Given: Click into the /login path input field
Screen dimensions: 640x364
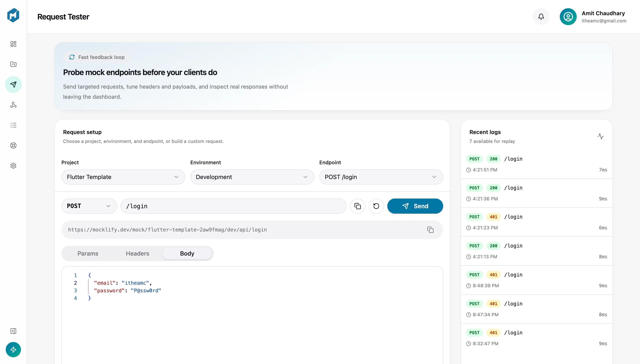Looking at the screenshot, I should pos(233,206).
